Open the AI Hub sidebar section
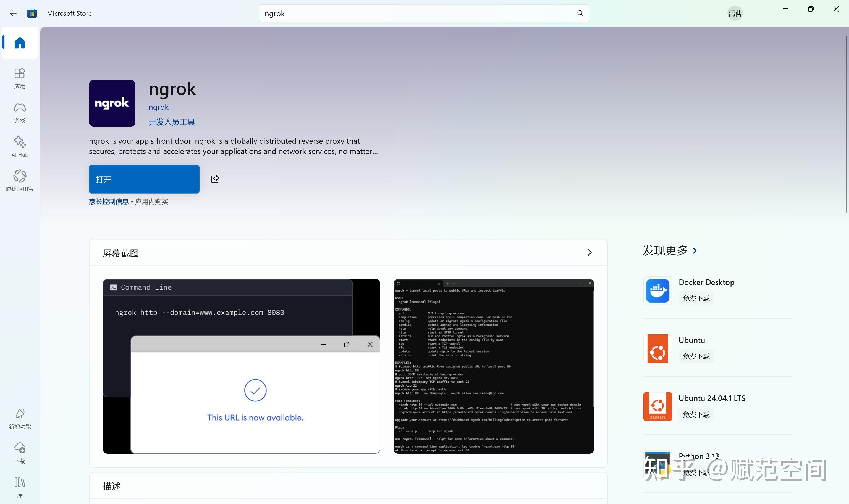849x504 pixels. [x=19, y=145]
